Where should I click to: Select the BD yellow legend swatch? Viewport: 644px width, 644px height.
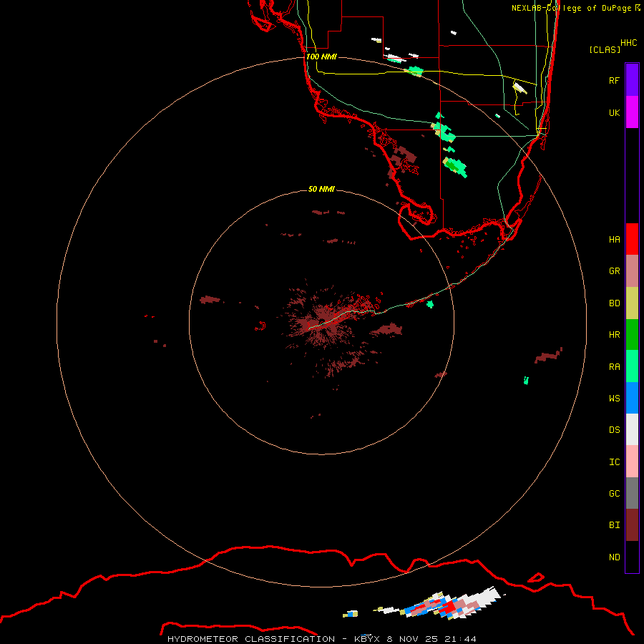tap(632, 303)
